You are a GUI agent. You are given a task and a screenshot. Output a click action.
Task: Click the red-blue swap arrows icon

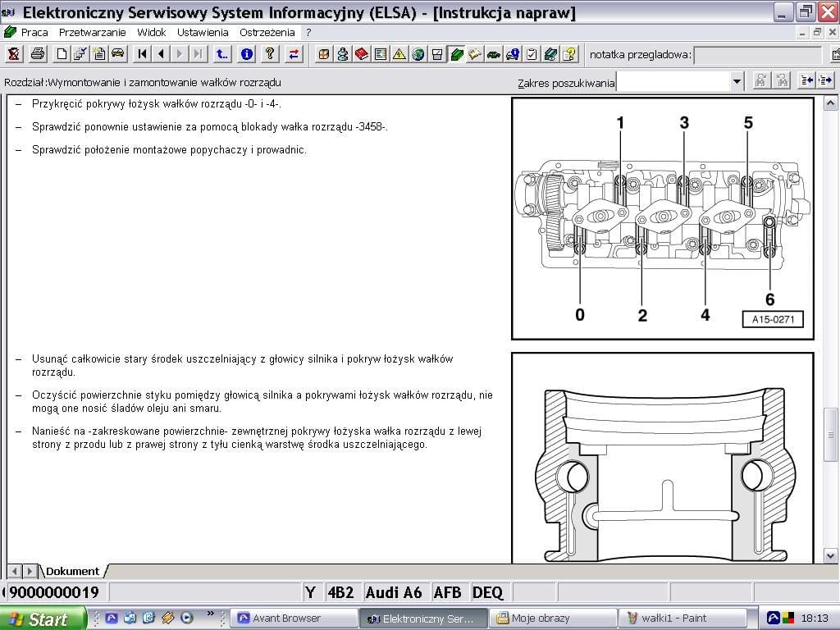(x=294, y=53)
